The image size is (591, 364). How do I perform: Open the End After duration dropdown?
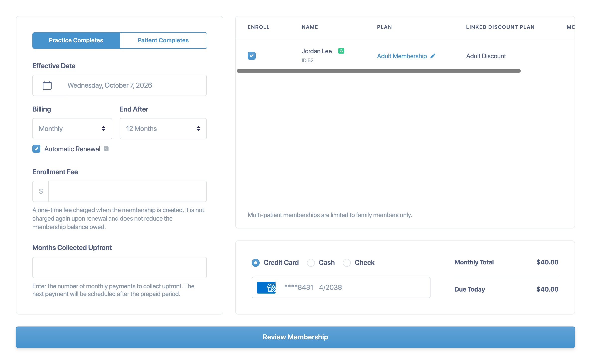point(163,129)
